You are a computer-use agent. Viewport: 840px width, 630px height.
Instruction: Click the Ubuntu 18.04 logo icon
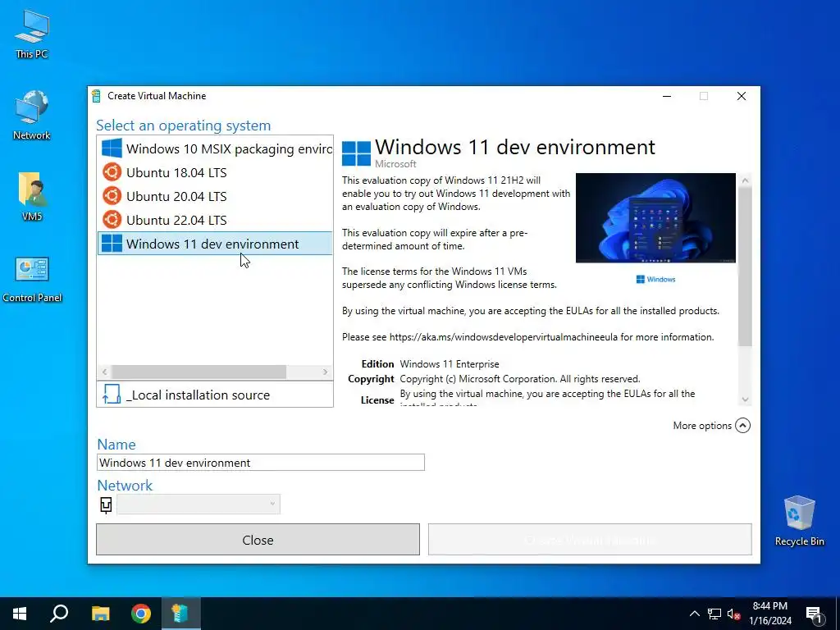coord(112,172)
